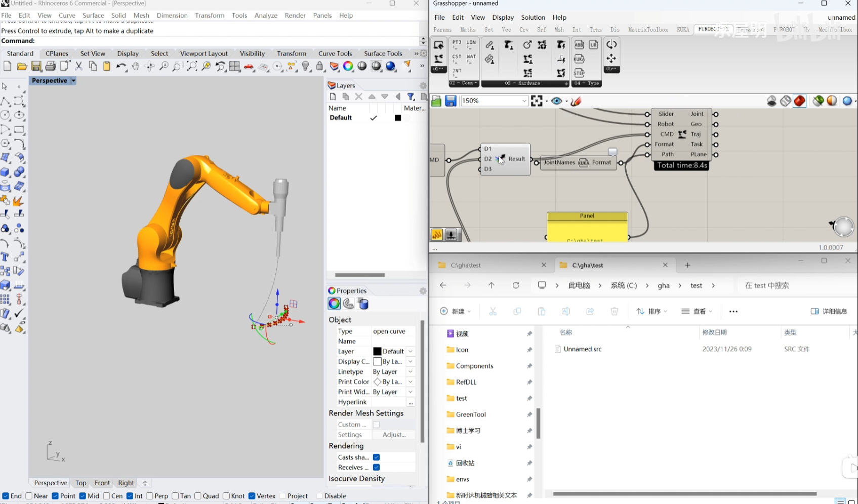Image resolution: width=858 pixels, height=504 pixels.
Task: Open the Layers filter funnel icon
Action: click(411, 97)
